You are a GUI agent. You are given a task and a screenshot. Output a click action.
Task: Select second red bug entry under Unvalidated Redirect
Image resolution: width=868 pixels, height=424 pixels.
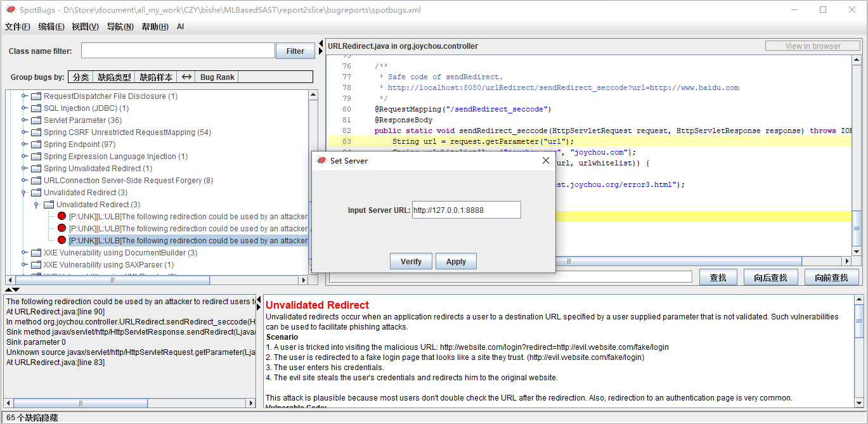coord(182,229)
